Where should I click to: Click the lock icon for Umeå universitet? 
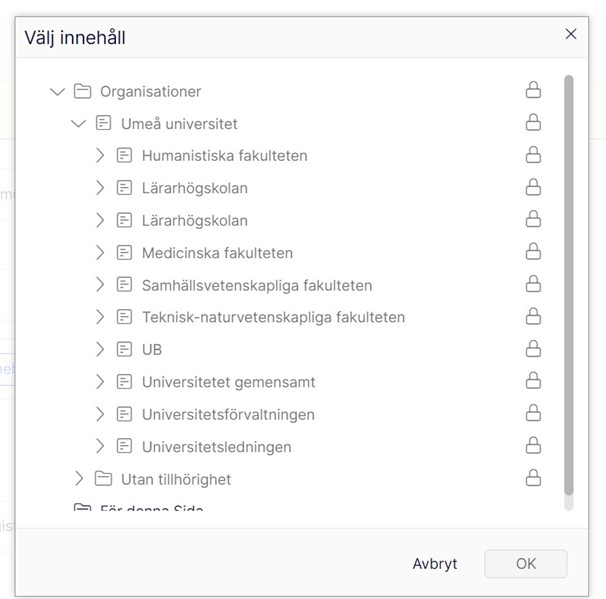tap(533, 122)
